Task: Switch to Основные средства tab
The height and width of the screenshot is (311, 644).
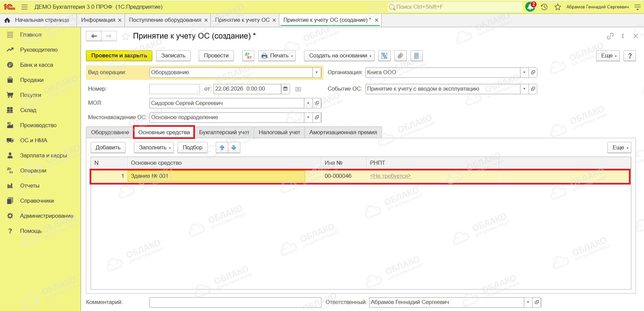Action: (164, 133)
